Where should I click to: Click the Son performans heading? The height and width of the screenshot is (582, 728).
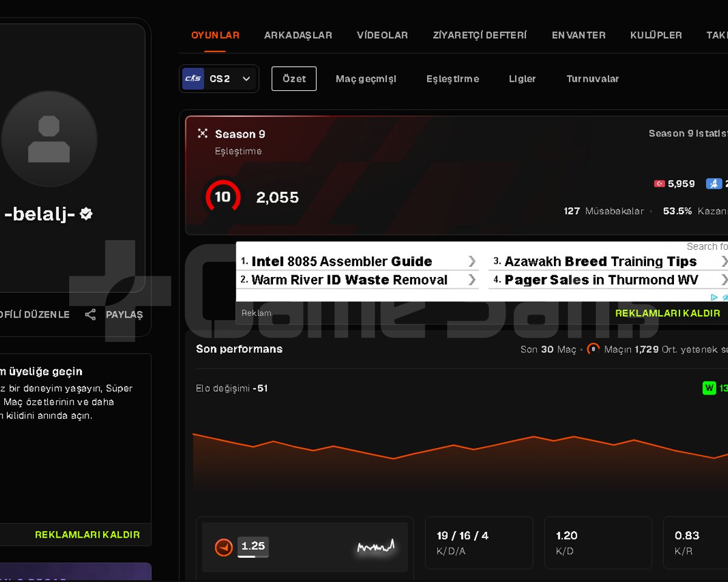239,349
